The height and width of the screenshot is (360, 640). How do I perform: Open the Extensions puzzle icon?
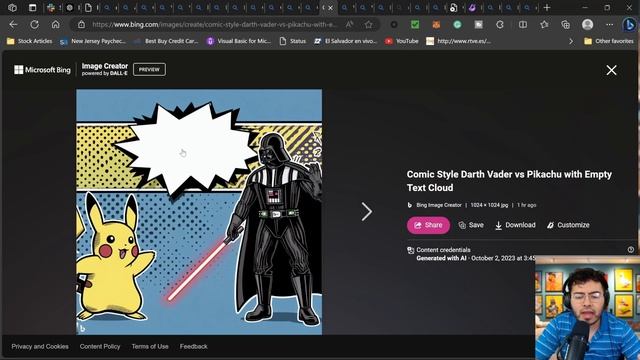(500, 24)
